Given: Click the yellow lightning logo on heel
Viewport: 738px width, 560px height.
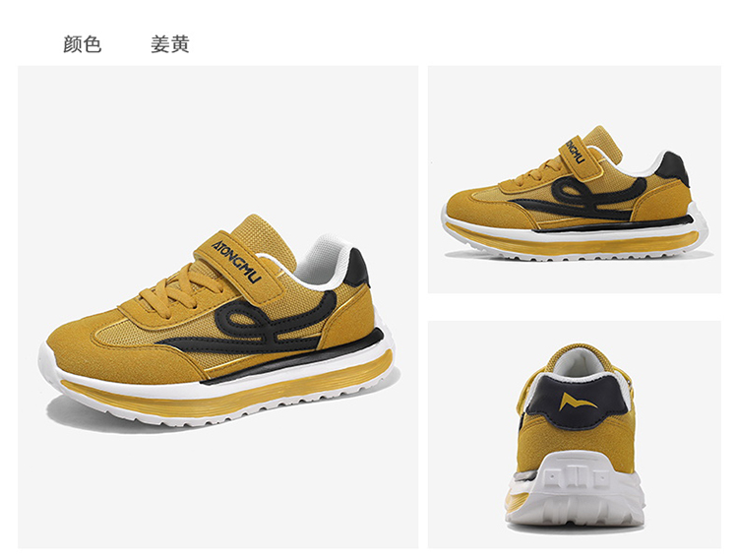Looking at the screenshot, I should pyautogui.click(x=578, y=401).
